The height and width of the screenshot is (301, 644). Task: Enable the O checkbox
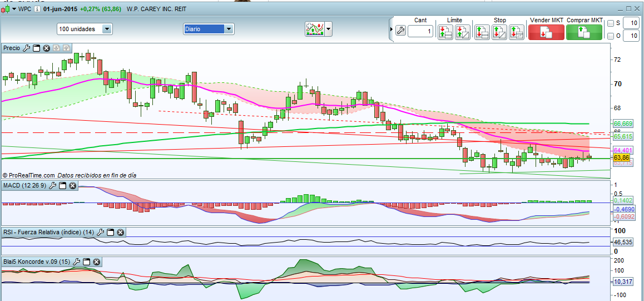[611, 36]
